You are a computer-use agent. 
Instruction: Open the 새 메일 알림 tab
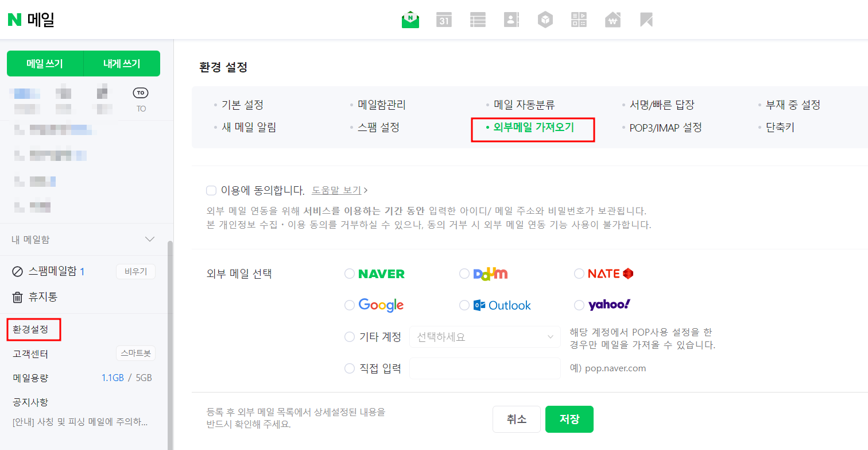pos(249,128)
